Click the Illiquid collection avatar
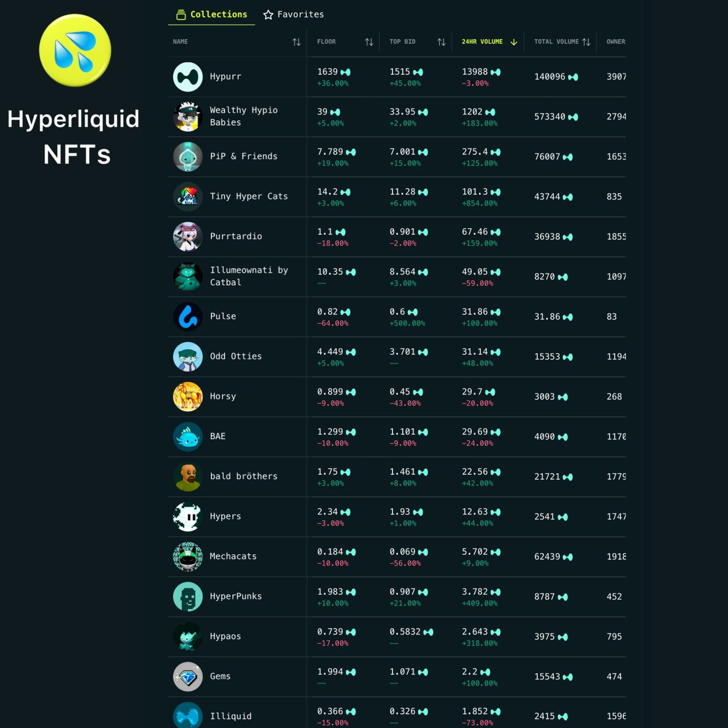728x728 pixels. coord(188,715)
